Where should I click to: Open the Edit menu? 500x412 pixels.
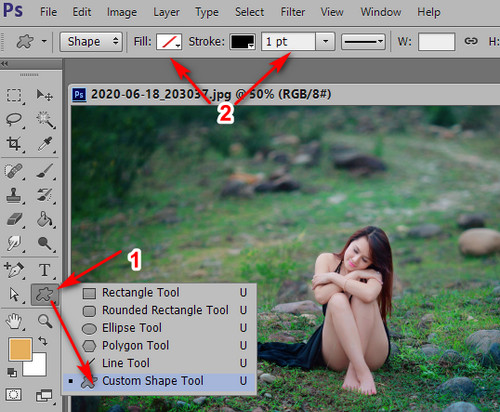82,12
